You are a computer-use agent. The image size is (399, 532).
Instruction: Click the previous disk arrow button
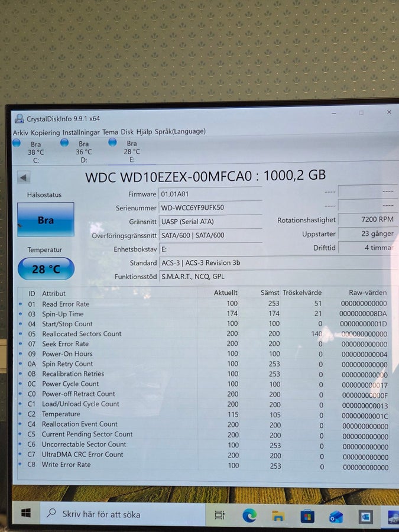pos(24,177)
